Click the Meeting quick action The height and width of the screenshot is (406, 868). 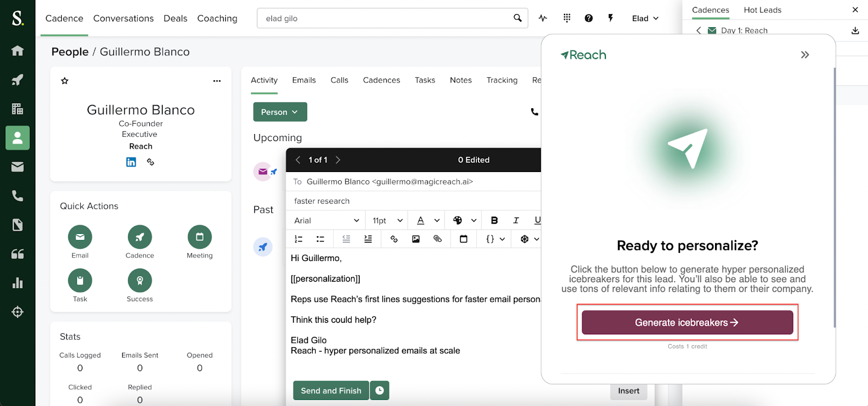coord(200,237)
